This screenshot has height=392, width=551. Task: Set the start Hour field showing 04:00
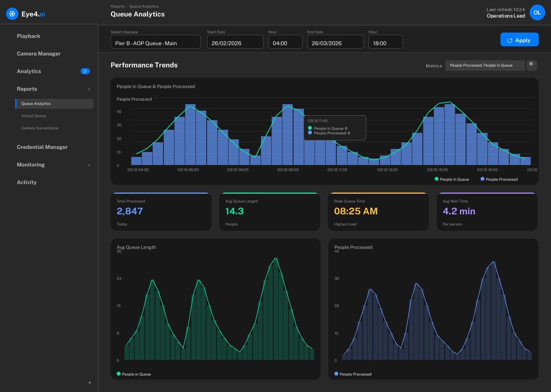[285, 42]
